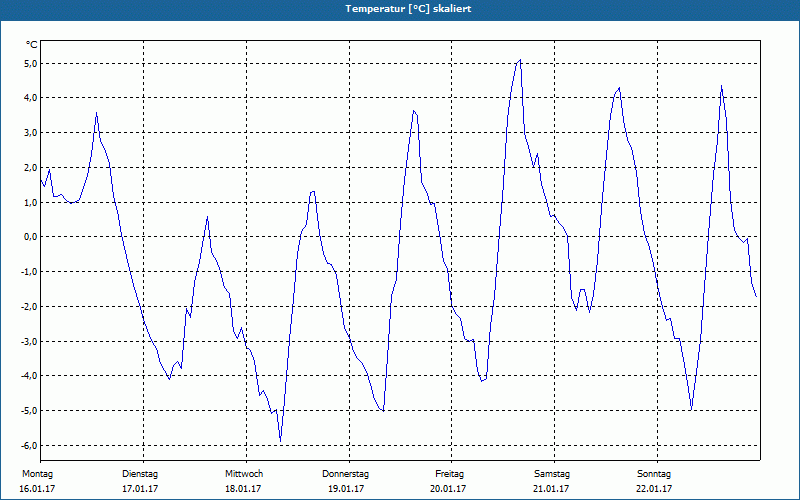Screen dimensions: 800x500
Task: Click the date 19.01.17
Action: click(x=346, y=489)
